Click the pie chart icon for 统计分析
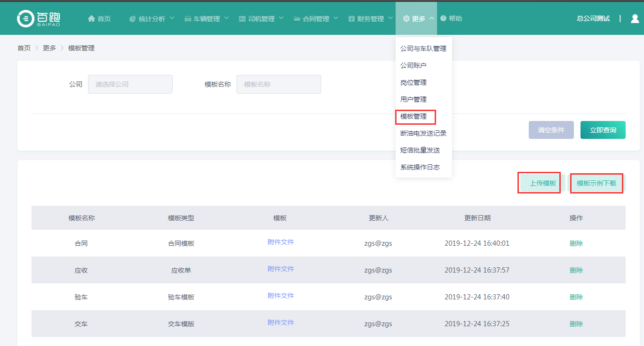This screenshot has height=346, width=644. (133, 19)
